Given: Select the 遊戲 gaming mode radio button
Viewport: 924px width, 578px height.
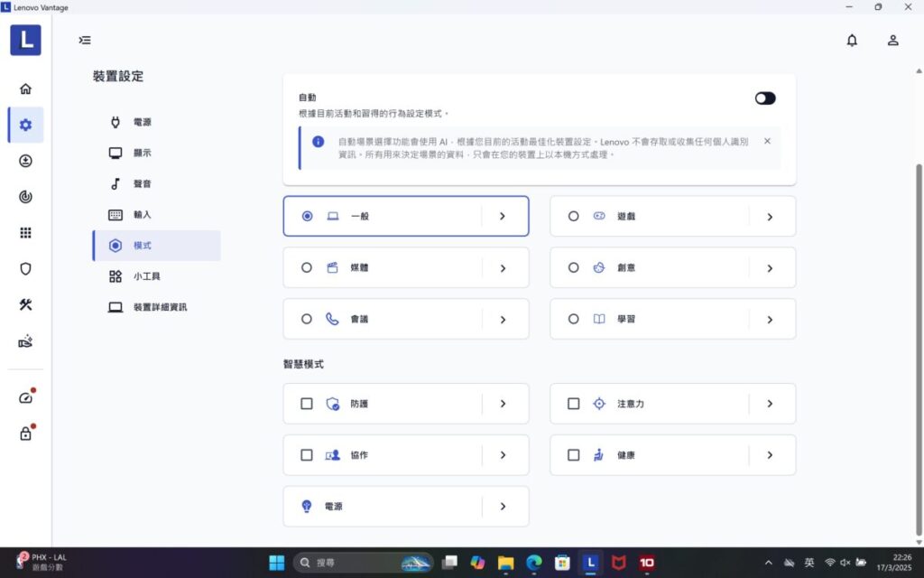Looking at the screenshot, I should (x=573, y=217).
